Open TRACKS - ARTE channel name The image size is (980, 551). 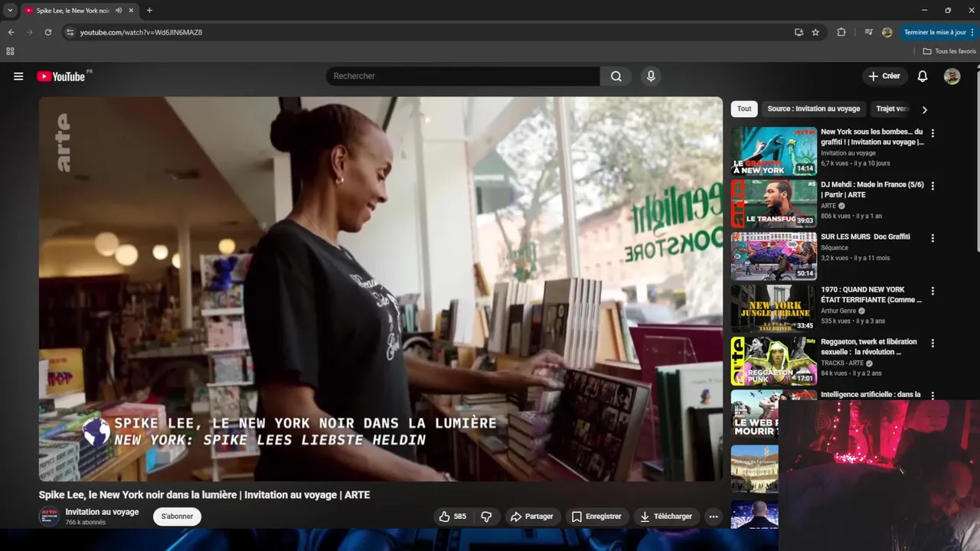pos(842,363)
